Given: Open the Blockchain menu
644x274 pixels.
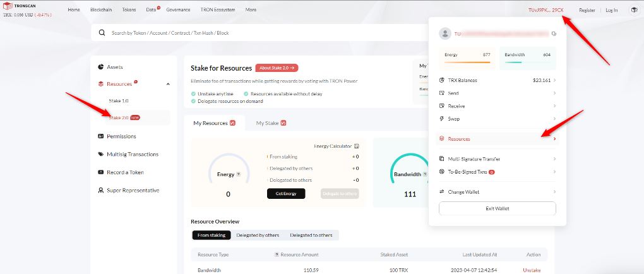Looking at the screenshot, I should click(x=101, y=9).
